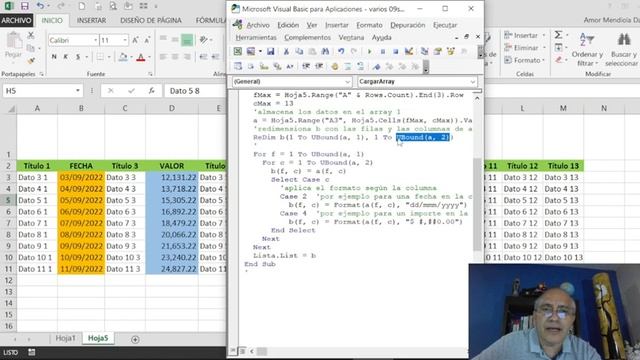Open the Properties Window icon
This screenshot has width=640, height=360.
(x=438, y=51)
